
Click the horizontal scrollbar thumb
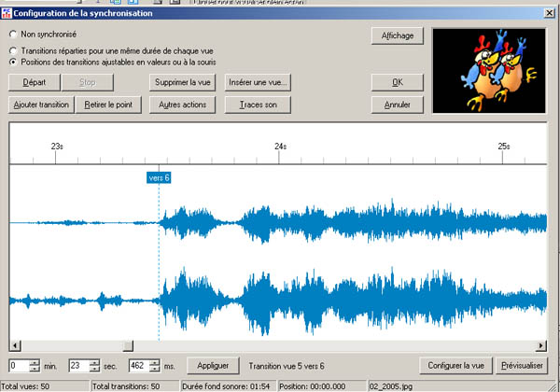click(x=128, y=345)
